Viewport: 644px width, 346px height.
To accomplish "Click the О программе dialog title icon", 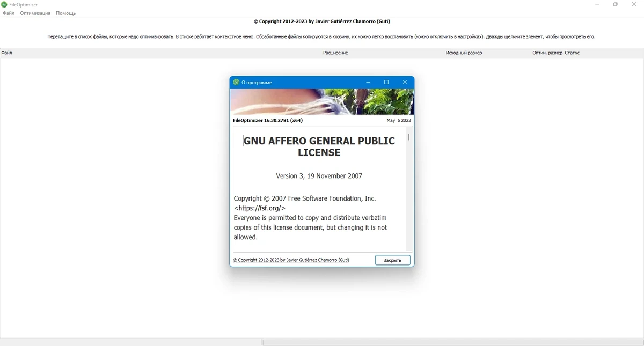I will [x=236, y=82].
